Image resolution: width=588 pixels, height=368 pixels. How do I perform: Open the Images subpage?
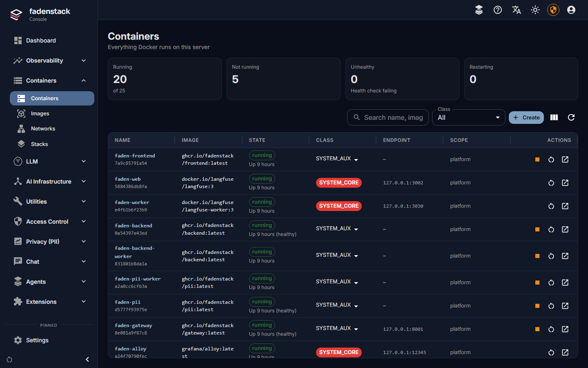tap(52, 114)
